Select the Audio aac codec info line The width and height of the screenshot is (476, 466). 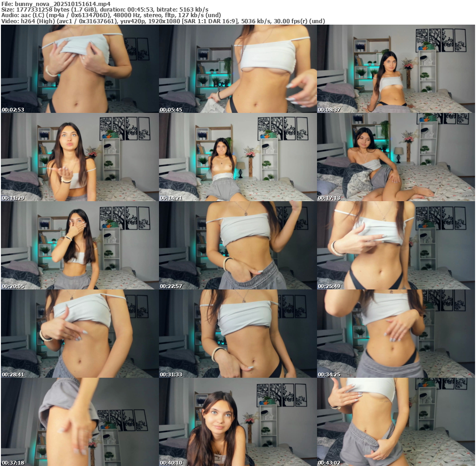112,15
